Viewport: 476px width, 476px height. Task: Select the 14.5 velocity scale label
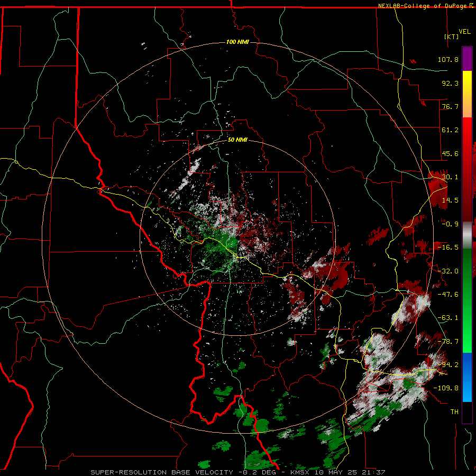point(450,200)
